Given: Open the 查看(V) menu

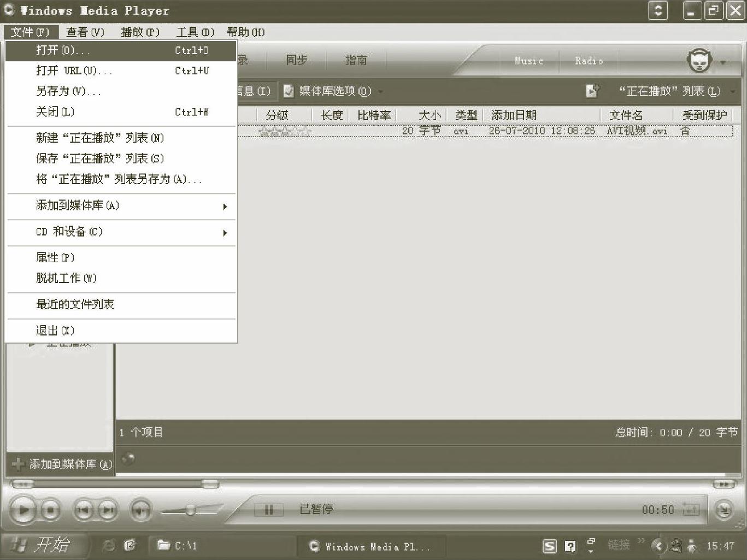Looking at the screenshot, I should click(x=85, y=32).
